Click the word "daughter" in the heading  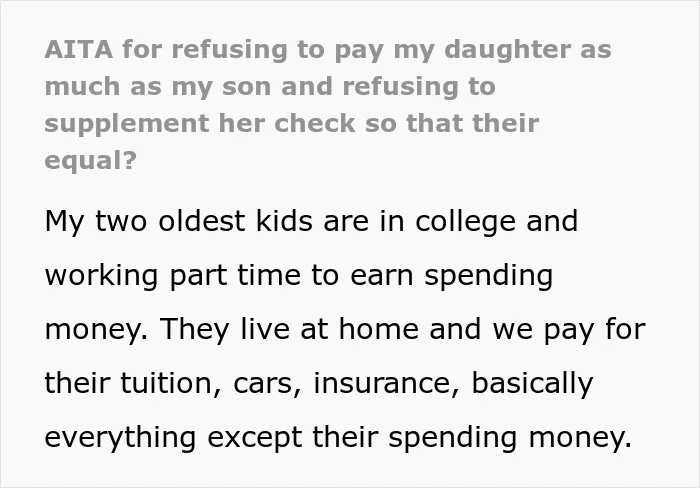508,49
